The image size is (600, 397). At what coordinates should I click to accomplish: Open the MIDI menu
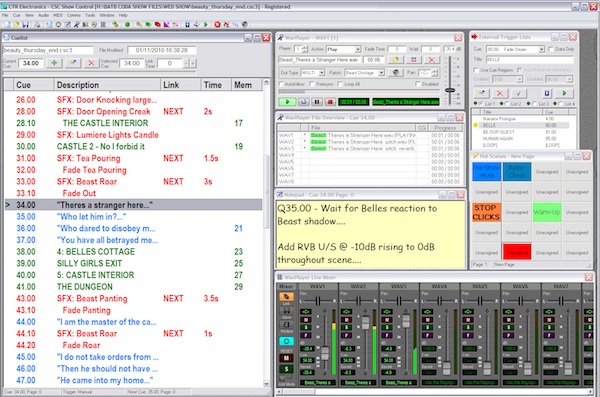point(58,15)
